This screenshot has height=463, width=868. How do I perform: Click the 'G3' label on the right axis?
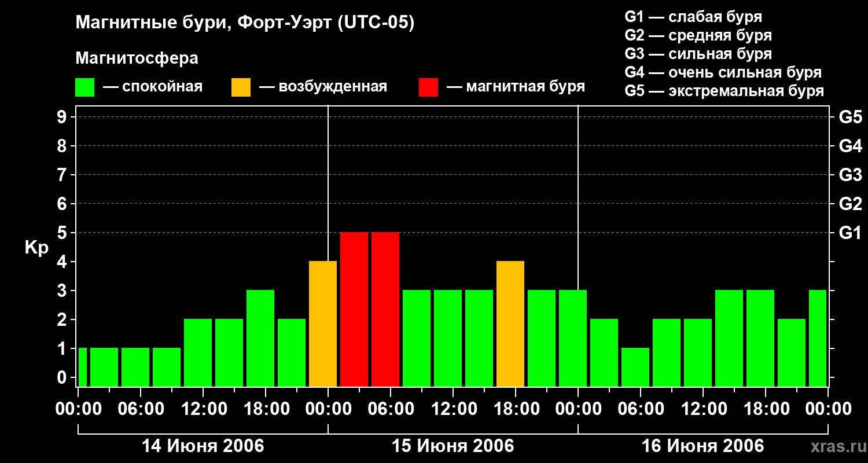850,175
